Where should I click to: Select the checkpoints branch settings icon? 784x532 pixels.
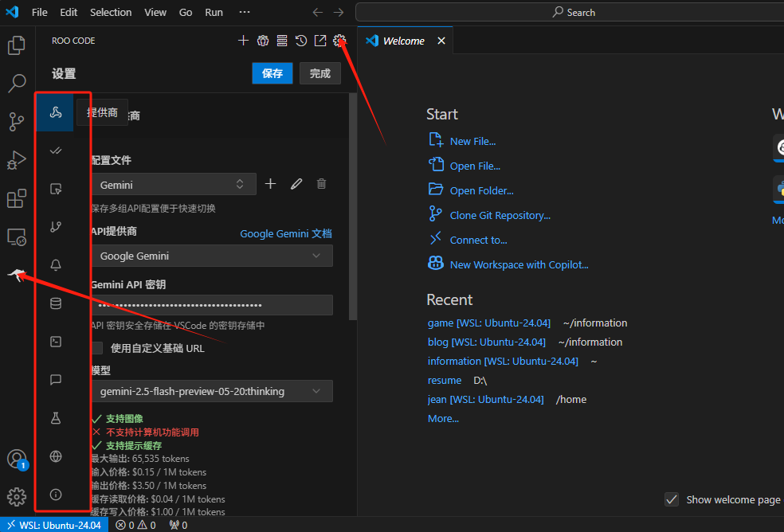pos(56,226)
